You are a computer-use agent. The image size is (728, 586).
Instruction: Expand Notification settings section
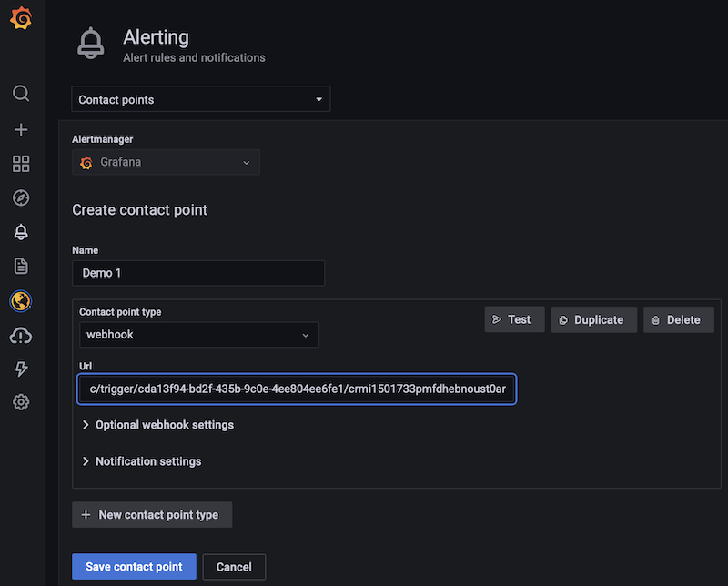tap(147, 461)
